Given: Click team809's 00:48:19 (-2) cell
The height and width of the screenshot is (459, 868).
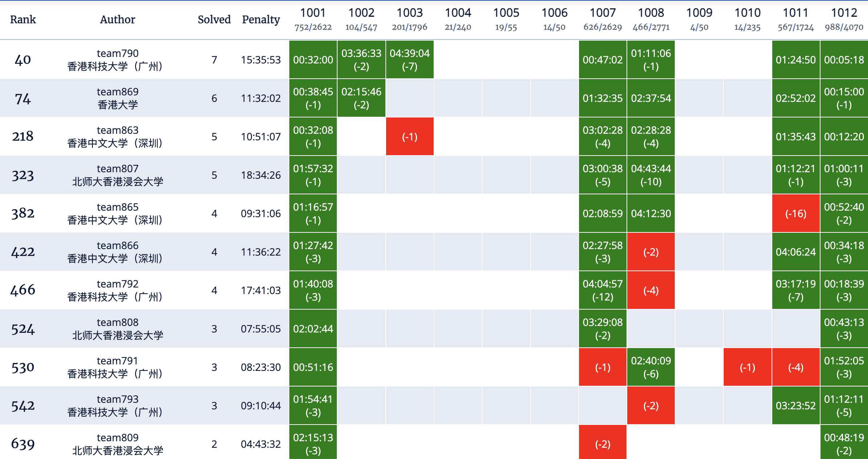Looking at the screenshot, I should pyautogui.click(x=844, y=442).
